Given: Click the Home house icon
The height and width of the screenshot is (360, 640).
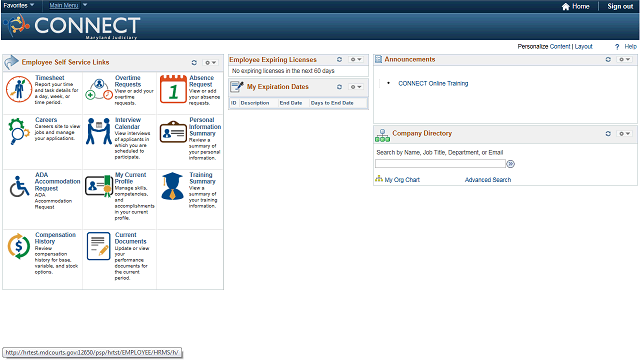Looking at the screenshot, I should (566, 6).
